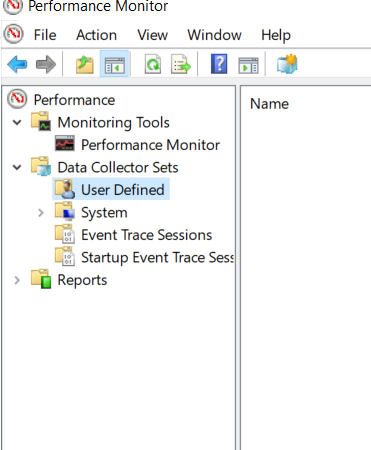Select Startup Event Trace Sessions item
Viewport: 371px width, 450px height.
[x=157, y=257]
